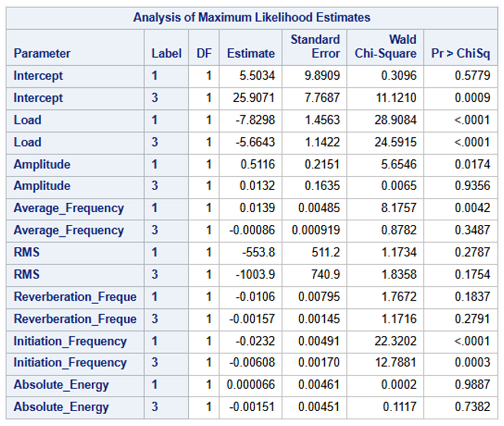Click the estimate -0.00086
Image resolution: width=504 pixels, height=426 pixels.
pos(252,230)
